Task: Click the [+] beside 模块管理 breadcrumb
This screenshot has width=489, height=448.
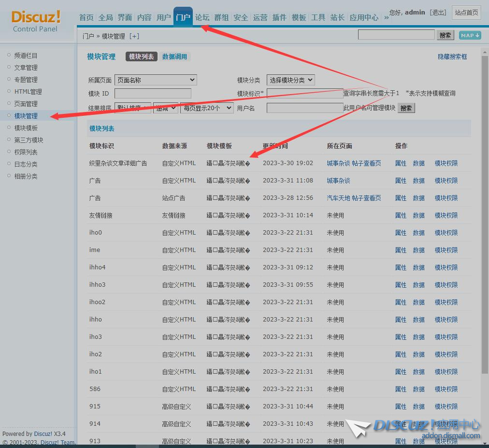Action: pyautogui.click(x=134, y=36)
